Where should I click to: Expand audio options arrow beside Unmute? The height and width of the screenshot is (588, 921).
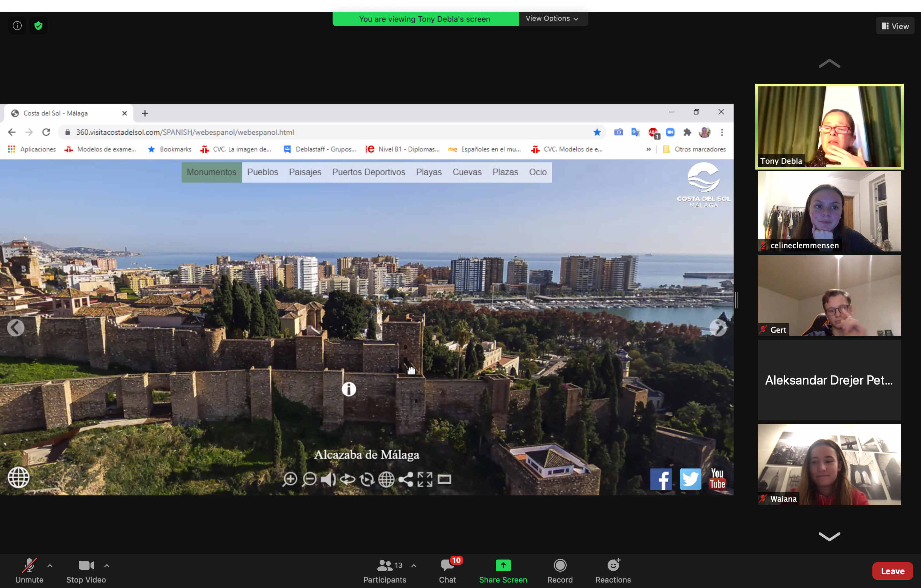tap(50, 565)
